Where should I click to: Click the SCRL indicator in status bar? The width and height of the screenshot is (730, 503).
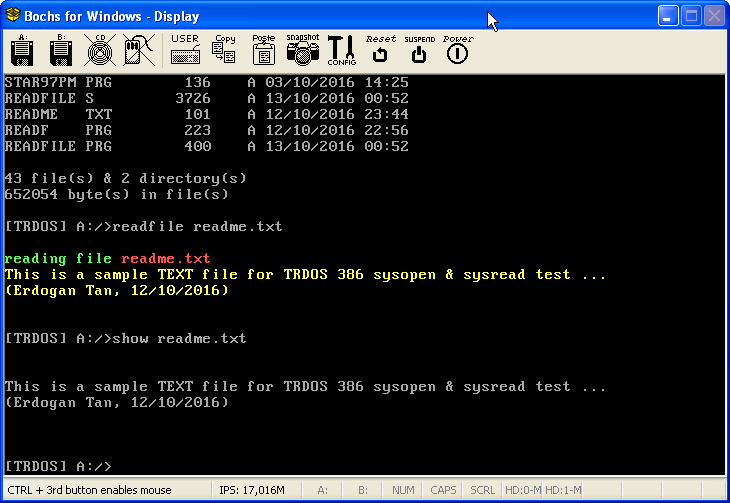pyautogui.click(x=482, y=491)
